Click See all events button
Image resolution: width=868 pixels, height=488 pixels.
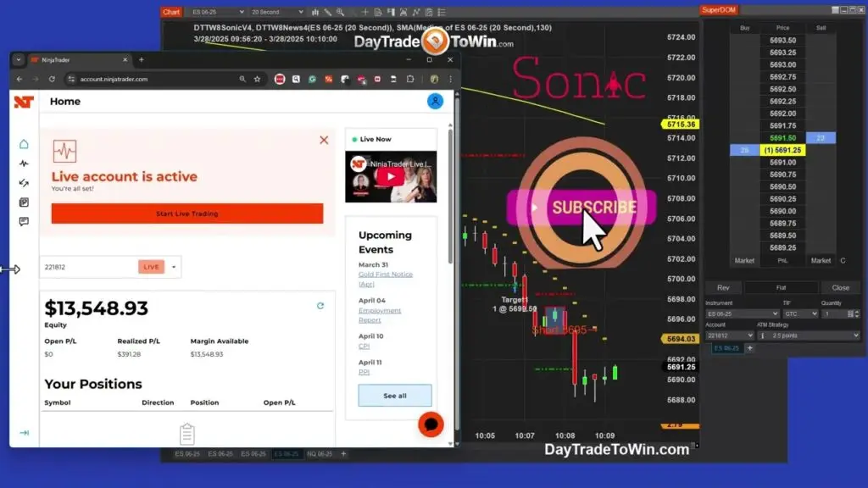coord(395,396)
